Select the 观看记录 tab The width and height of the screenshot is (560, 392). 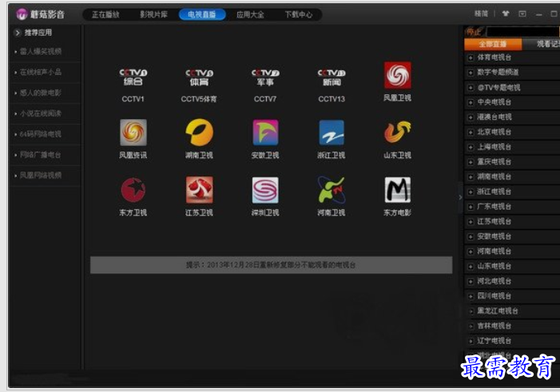tap(541, 44)
